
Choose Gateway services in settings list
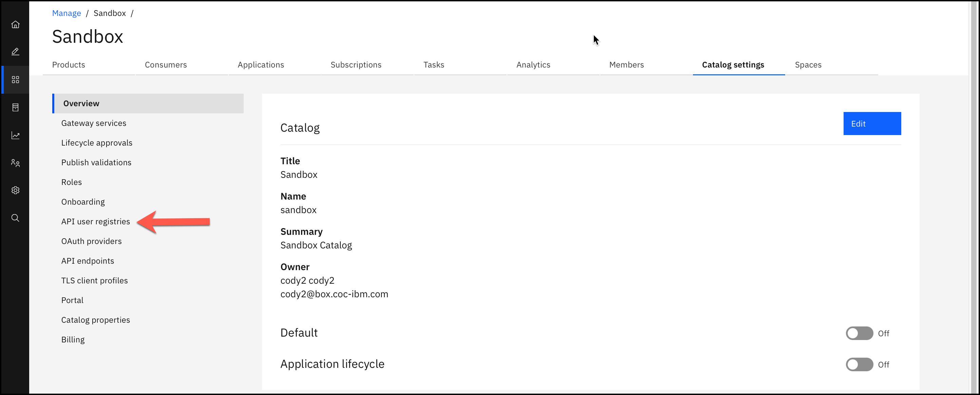[94, 123]
